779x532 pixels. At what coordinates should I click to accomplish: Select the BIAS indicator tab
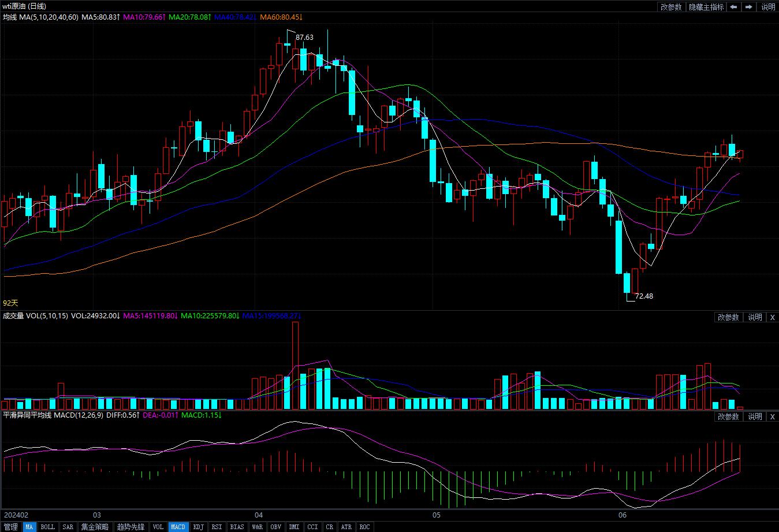(x=237, y=527)
